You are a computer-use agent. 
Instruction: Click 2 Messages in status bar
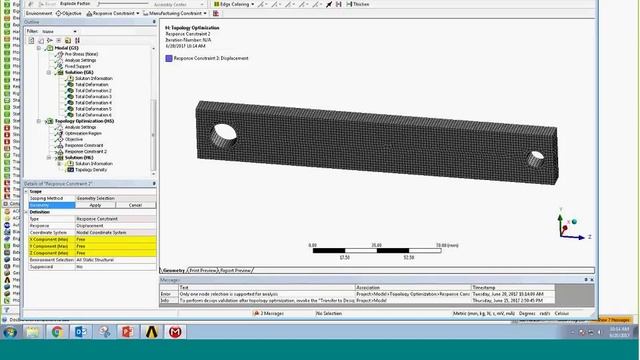tap(268, 313)
